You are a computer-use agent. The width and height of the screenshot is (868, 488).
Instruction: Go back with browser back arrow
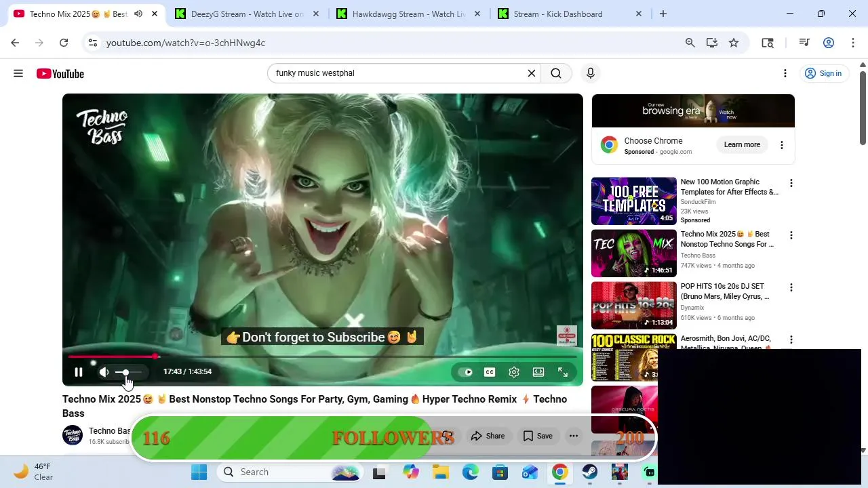pos(15,43)
